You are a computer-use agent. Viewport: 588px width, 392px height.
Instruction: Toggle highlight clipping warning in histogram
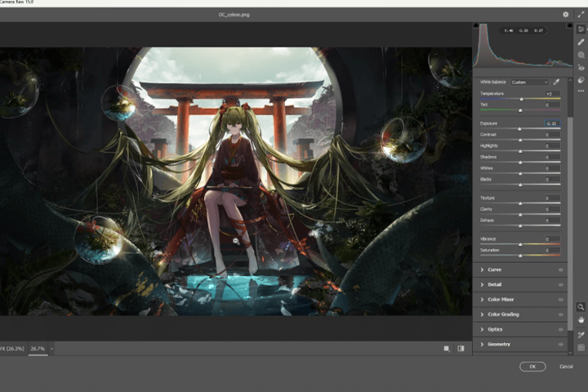click(570, 25)
